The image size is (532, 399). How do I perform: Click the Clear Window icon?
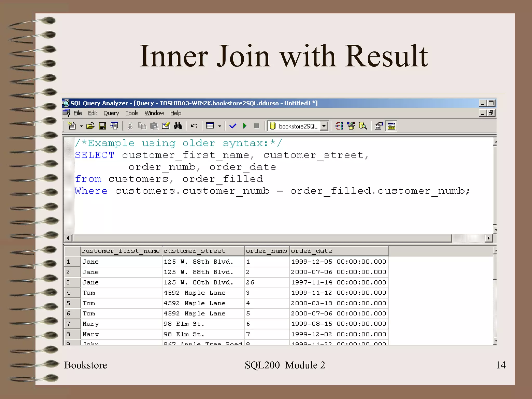click(x=166, y=126)
